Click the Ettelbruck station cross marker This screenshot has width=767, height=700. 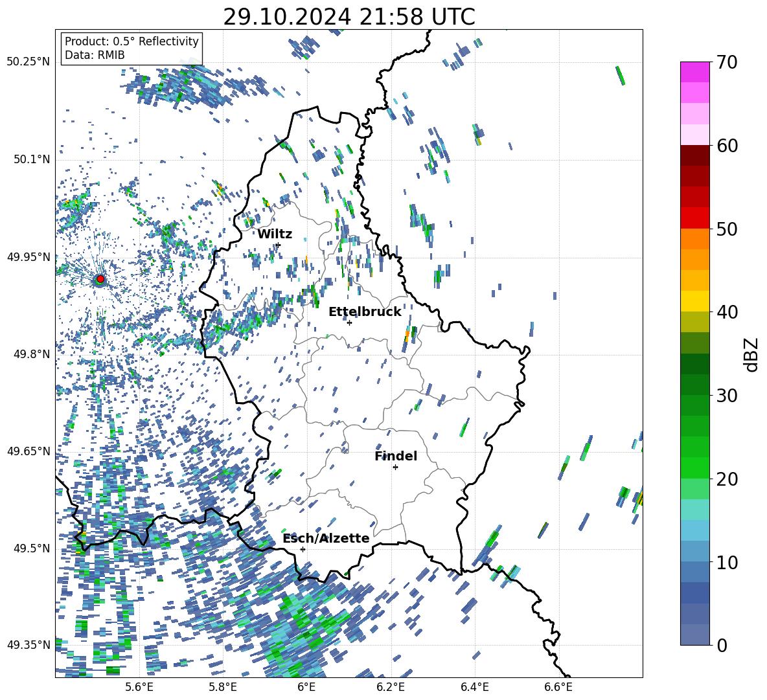349,322
